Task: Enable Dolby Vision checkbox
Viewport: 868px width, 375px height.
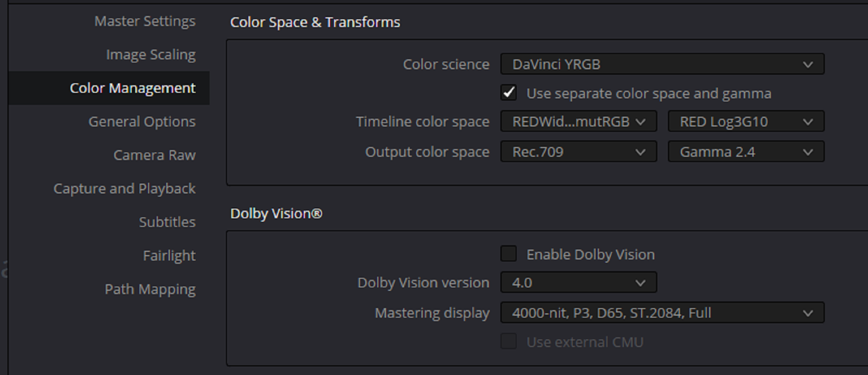Action: pos(509,254)
